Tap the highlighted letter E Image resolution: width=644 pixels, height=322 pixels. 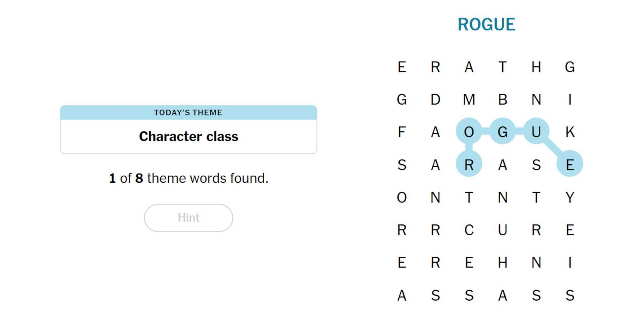(x=569, y=165)
